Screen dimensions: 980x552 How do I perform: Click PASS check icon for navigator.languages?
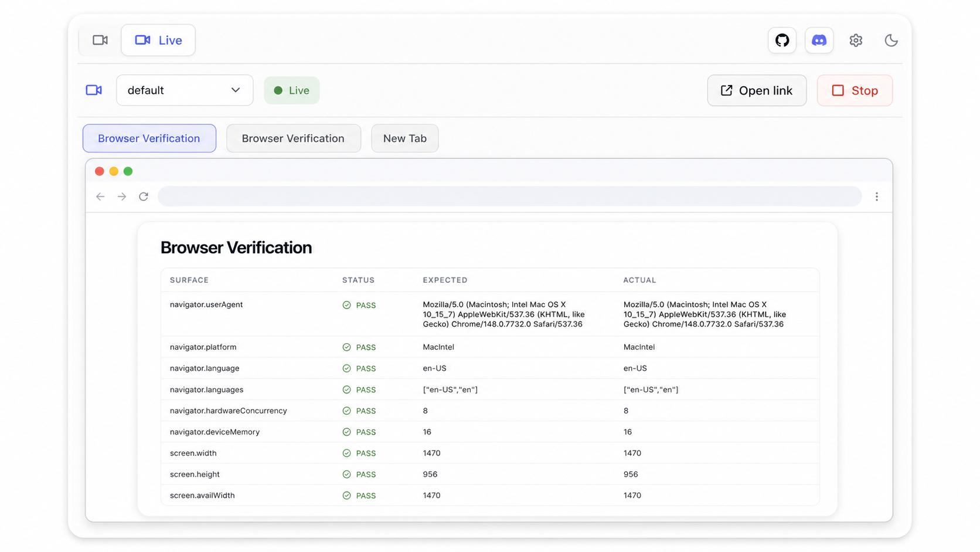click(x=347, y=390)
